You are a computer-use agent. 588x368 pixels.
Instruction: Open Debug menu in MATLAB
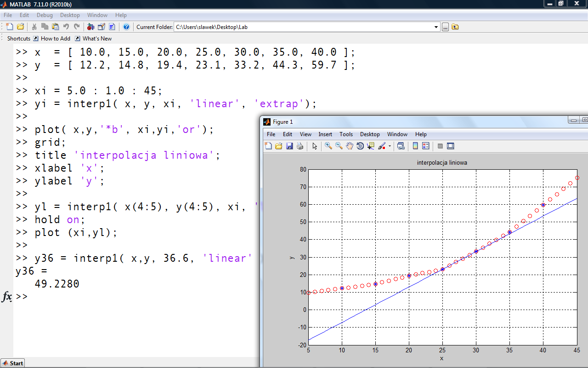pyautogui.click(x=45, y=15)
